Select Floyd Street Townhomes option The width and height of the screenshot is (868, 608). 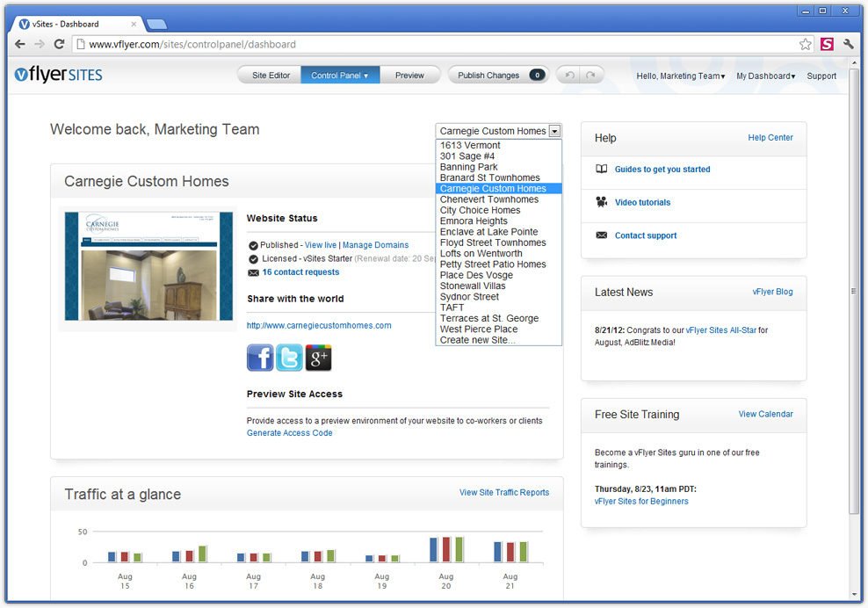(498, 242)
